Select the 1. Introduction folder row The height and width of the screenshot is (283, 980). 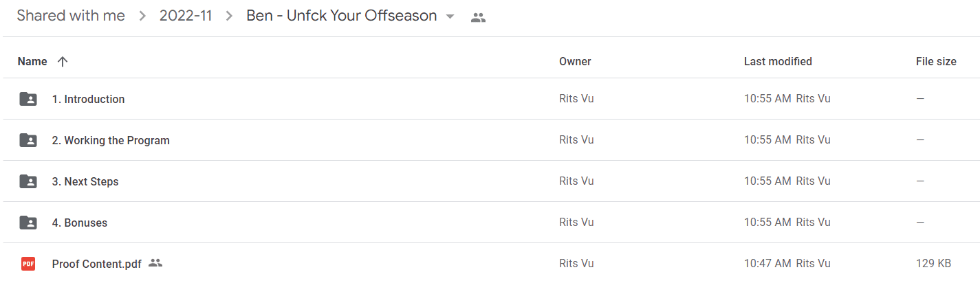pos(490,99)
